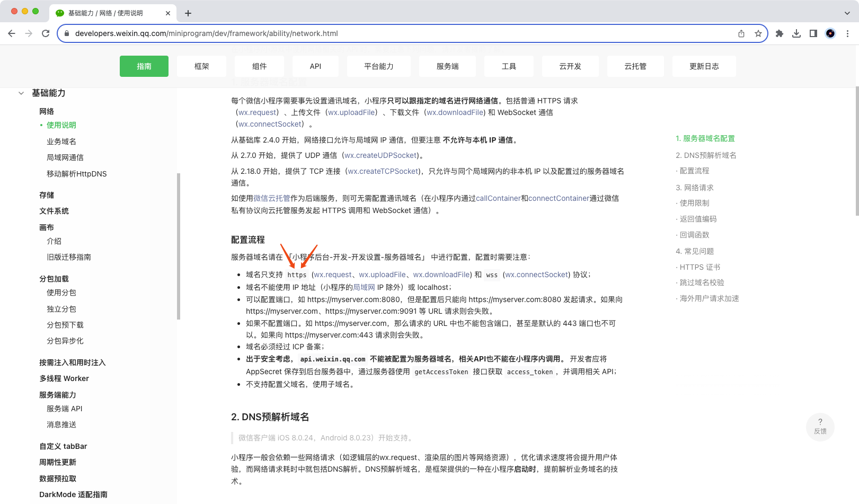The width and height of the screenshot is (859, 504).
Task: Close the current browser tab
Action: click(168, 13)
